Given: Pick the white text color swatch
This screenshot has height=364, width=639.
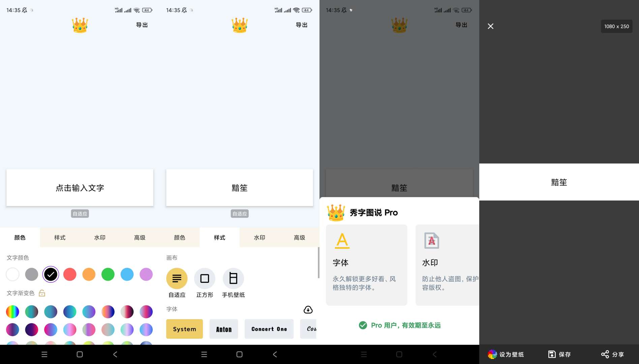Looking at the screenshot, I should (12, 274).
